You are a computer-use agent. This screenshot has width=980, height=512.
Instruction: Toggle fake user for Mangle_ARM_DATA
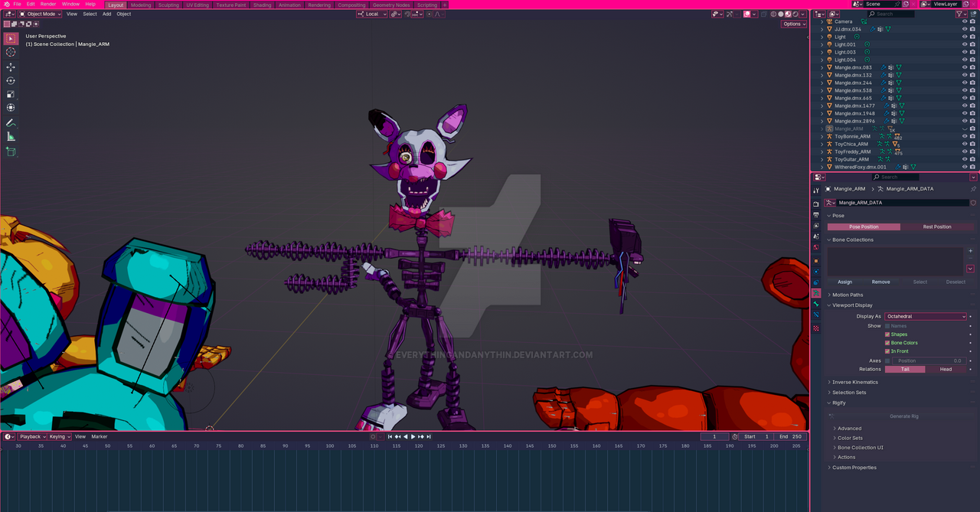[973, 203]
